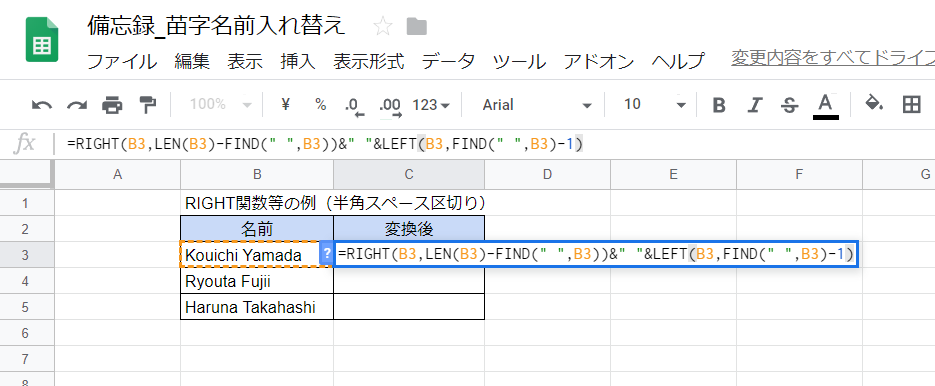Activate the paint format tool
The width and height of the screenshot is (935, 386).
point(147,104)
